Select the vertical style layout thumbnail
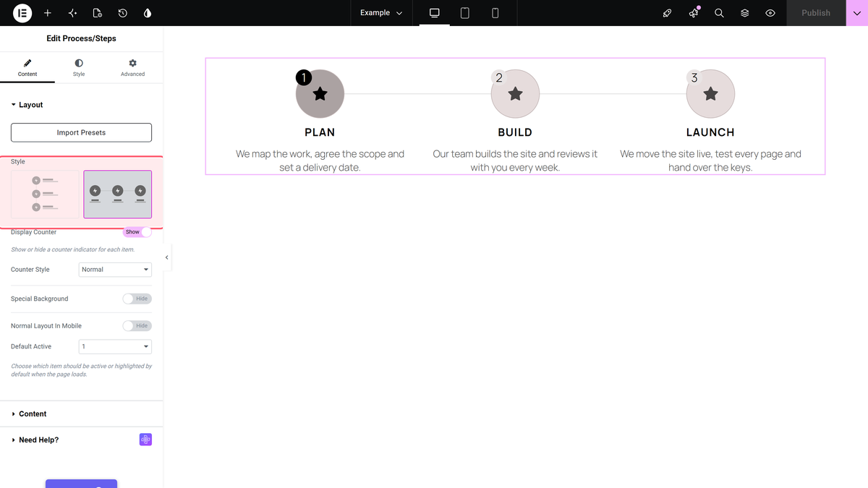The height and width of the screenshot is (488, 868). (x=45, y=194)
